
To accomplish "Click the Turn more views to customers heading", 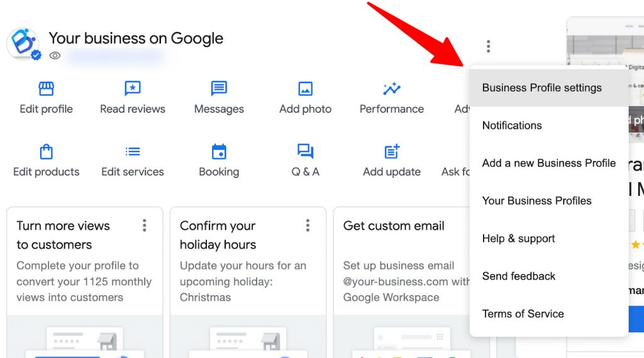I will [x=64, y=235].
